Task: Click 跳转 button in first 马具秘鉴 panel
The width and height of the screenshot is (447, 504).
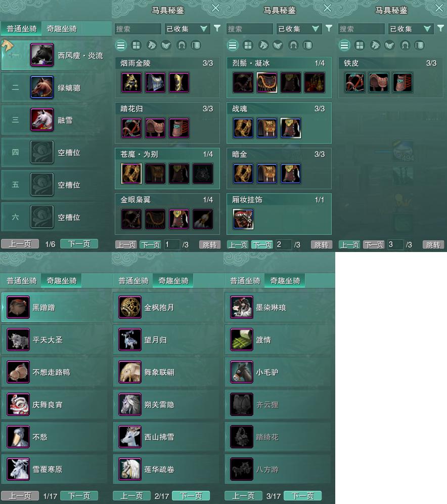Action: tap(210, 244)
